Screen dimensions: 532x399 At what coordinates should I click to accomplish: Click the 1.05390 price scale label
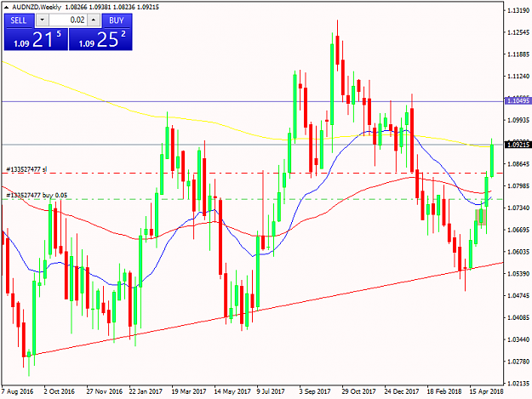[x=518, y=274]
